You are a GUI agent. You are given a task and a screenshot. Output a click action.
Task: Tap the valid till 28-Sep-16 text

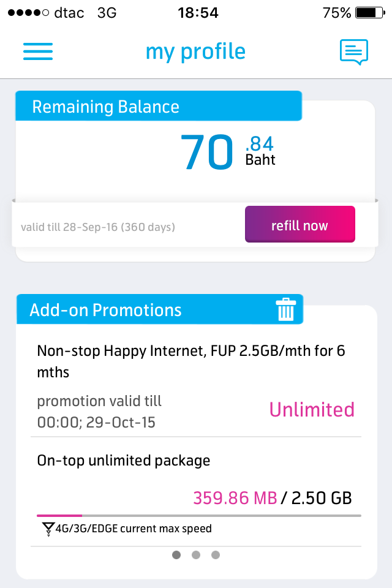98,227
